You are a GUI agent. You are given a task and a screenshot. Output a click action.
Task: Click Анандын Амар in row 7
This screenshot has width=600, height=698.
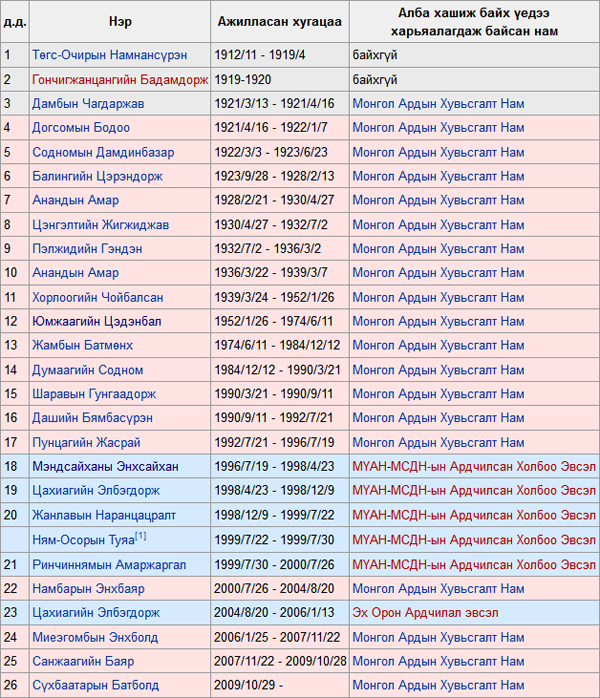pyautogui.click(x=76, y=200)
